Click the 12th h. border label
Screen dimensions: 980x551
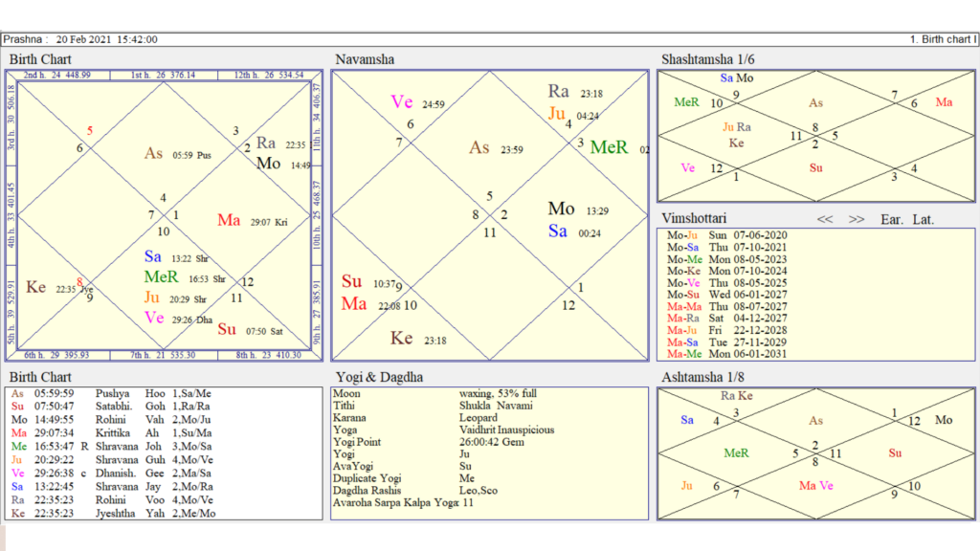[269, 75]
